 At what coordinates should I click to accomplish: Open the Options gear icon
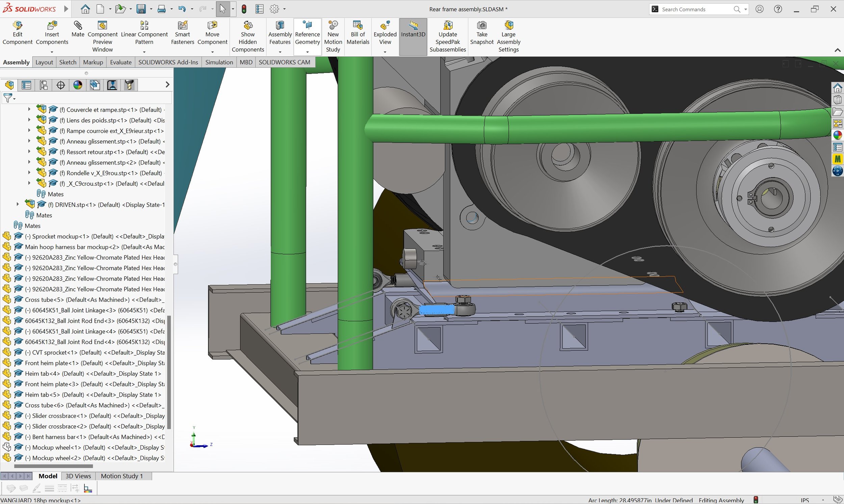pos(274,9)
